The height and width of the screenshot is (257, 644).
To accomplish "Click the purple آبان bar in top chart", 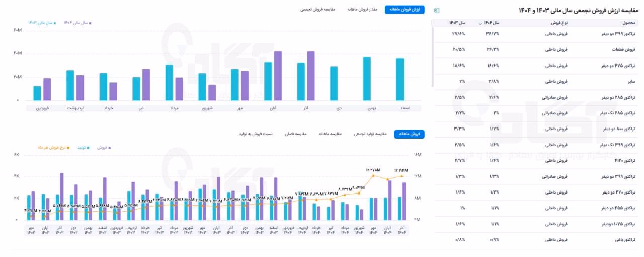I will click(278, 76).
